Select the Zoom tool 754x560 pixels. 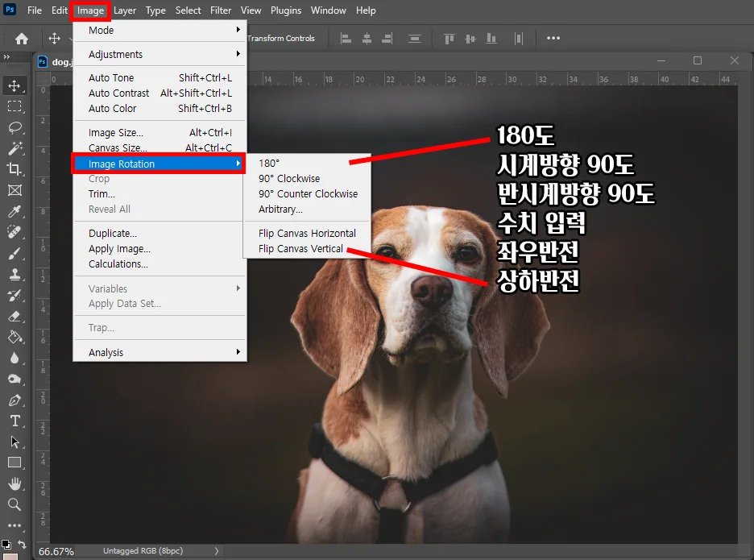click(14, 504)
